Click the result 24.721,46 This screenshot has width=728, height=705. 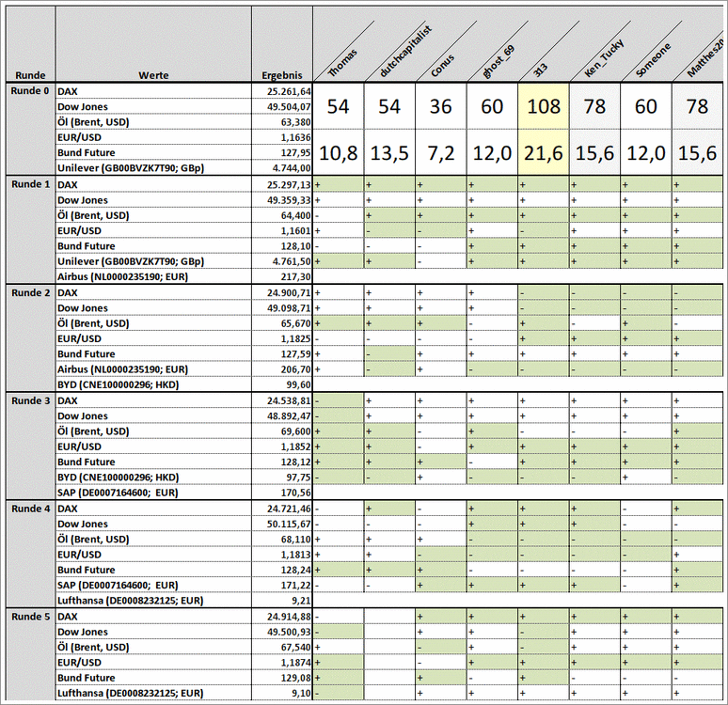click(289, 509)
